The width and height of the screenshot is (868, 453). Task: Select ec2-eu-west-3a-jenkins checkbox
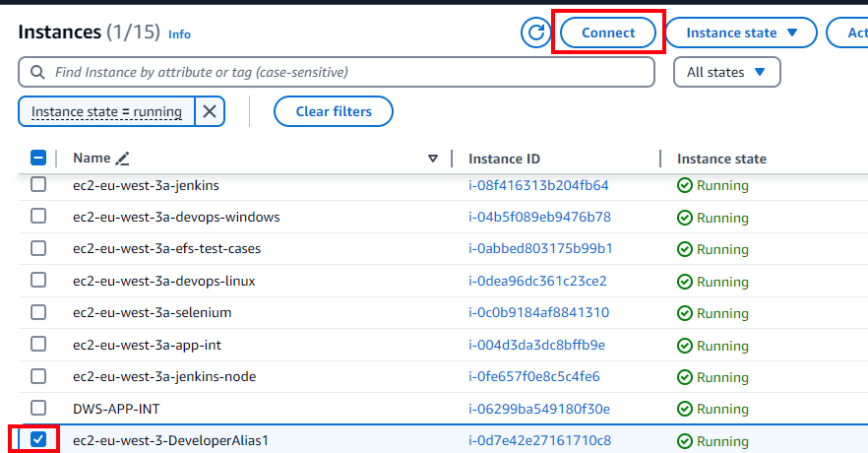click(x=38, y=184)
